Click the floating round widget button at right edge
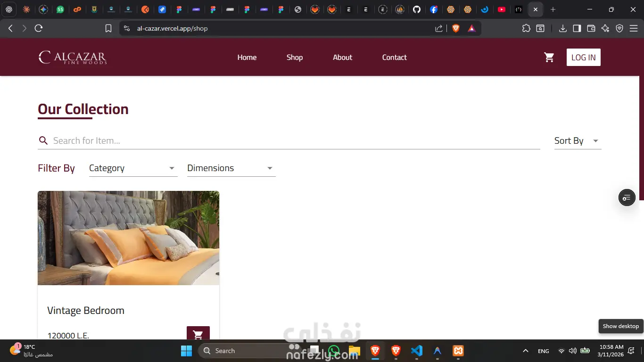Screen dimensions: 644x362 (627, 197)
